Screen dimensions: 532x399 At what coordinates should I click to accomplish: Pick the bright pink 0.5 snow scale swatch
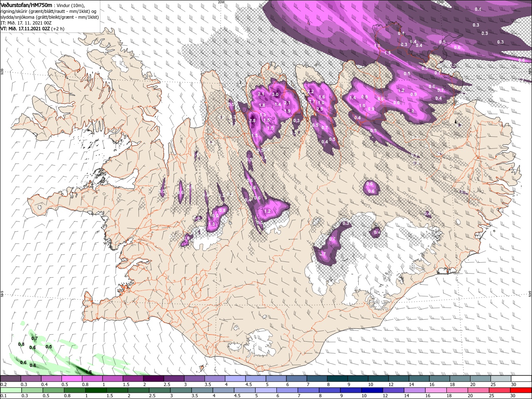[x=71, y=379]
